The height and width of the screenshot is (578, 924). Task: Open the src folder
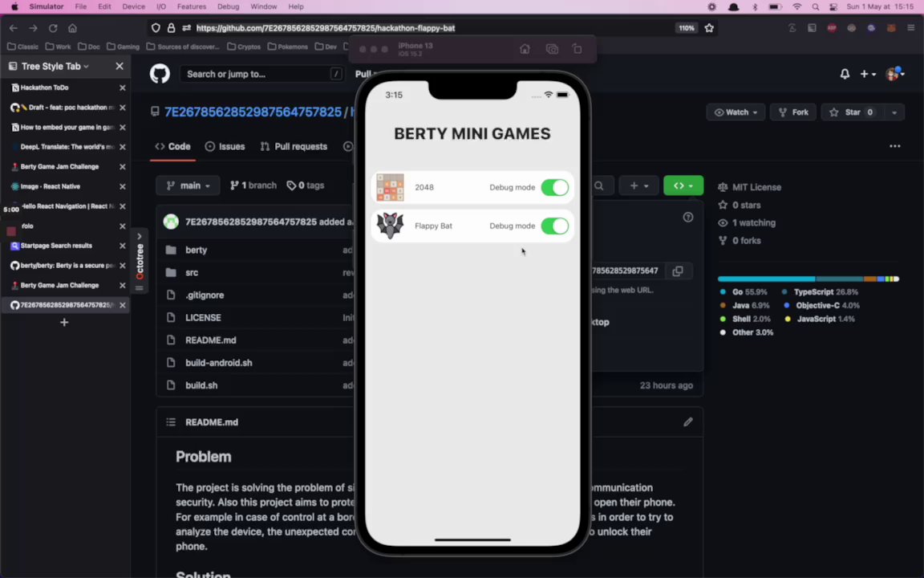(192, 272)
